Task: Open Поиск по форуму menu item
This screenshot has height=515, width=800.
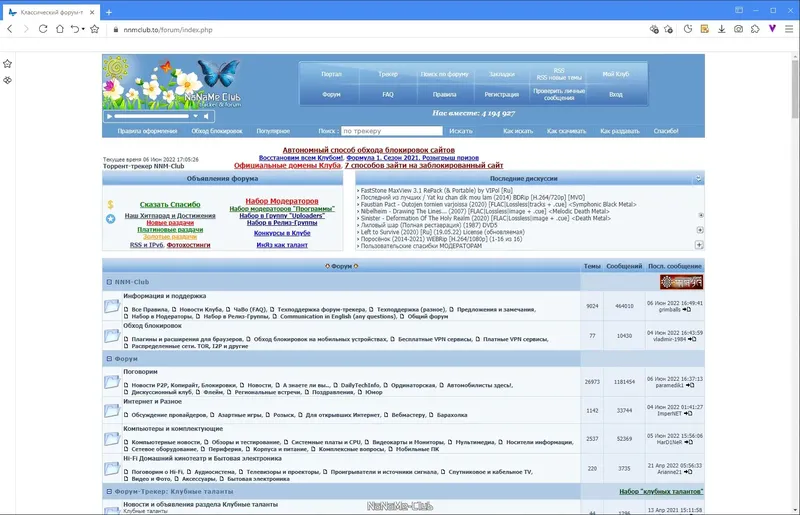Action: click(444, 74)
